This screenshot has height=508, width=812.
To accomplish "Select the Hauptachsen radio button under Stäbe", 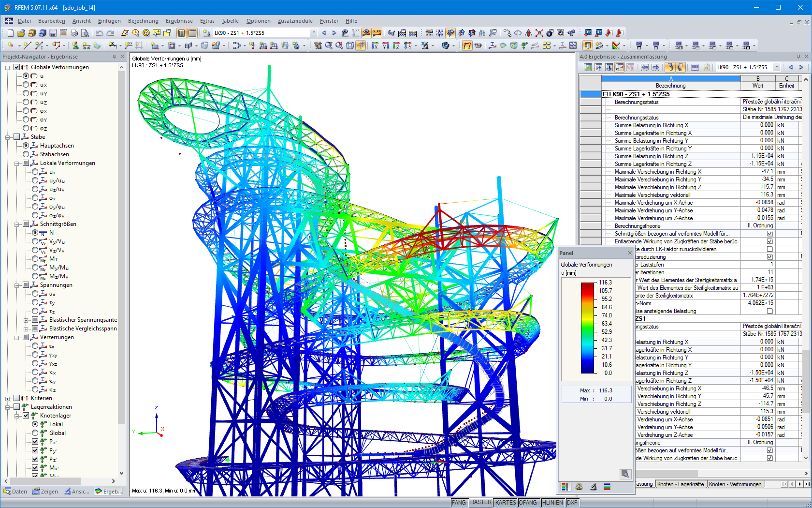I will [27, 145].
